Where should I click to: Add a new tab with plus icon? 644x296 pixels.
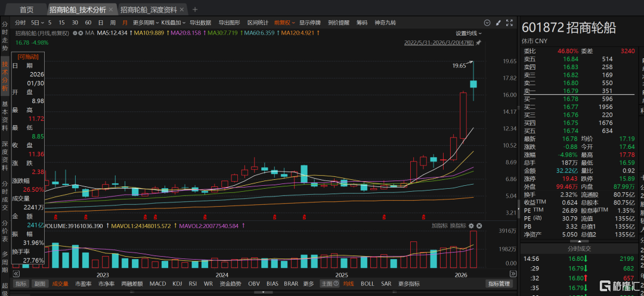pyautogui.click(x=195, y=10)
